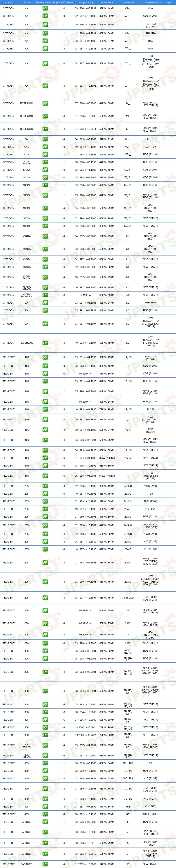The width and height of the screenshot is (176, 868).
Task: Click the fuel icon in the Citroen C15 KOMBI row
Action: coord(45,162)
